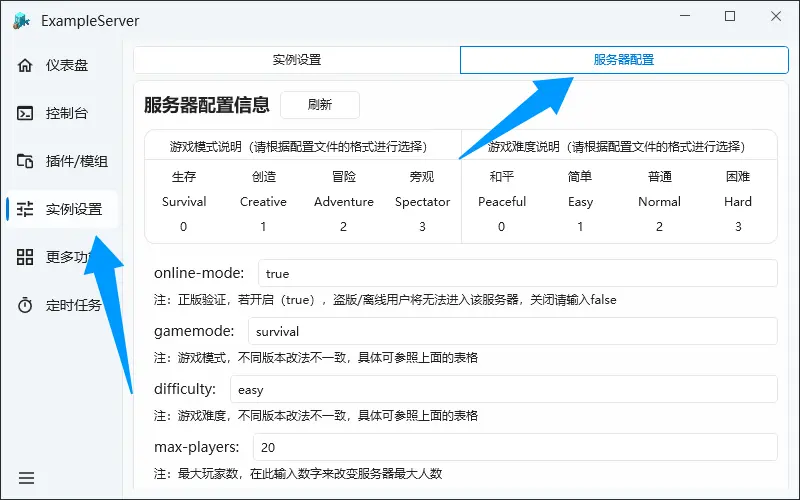Image resolution: width=800 pixels, height=500 pixels.
Task: Click the Adventure cell in table
Action: click(344, 202)
